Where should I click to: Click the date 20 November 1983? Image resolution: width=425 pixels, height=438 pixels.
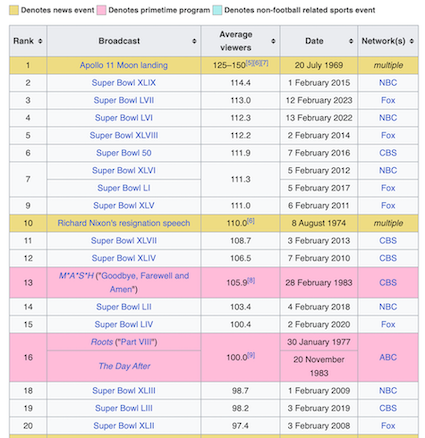[319, 366]
